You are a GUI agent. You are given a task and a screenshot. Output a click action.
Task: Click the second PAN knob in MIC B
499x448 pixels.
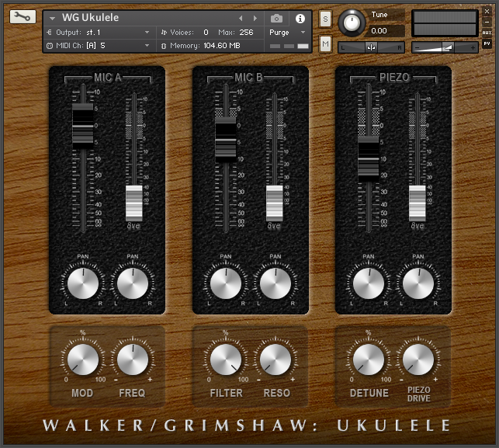click(275, 283)
